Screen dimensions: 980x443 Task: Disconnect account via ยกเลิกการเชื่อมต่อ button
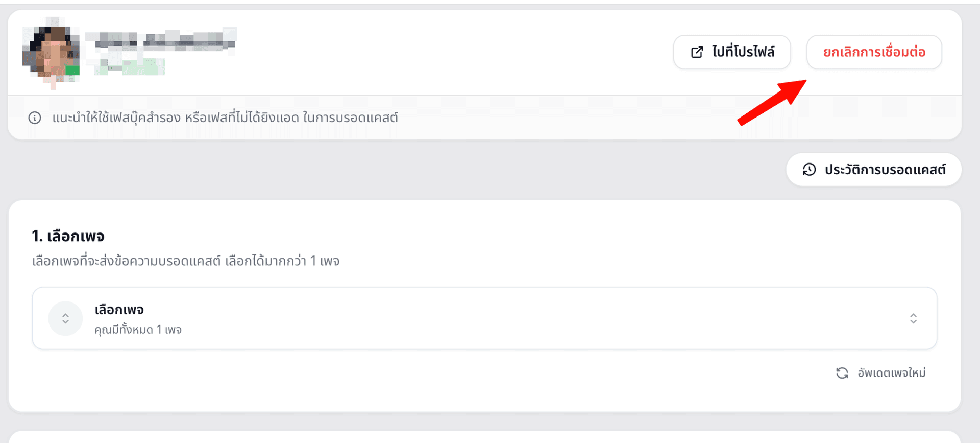(x=874, y=52)
